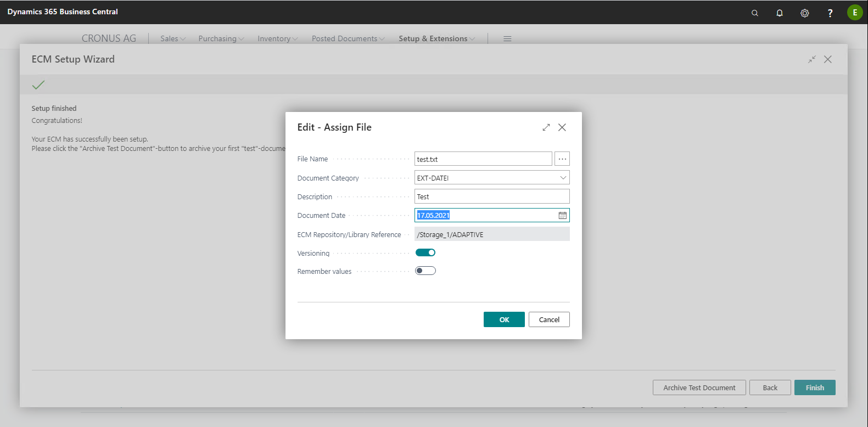Open the Purchasing menu
Screen dimensions: 868x427
click(x=221, y=38)
